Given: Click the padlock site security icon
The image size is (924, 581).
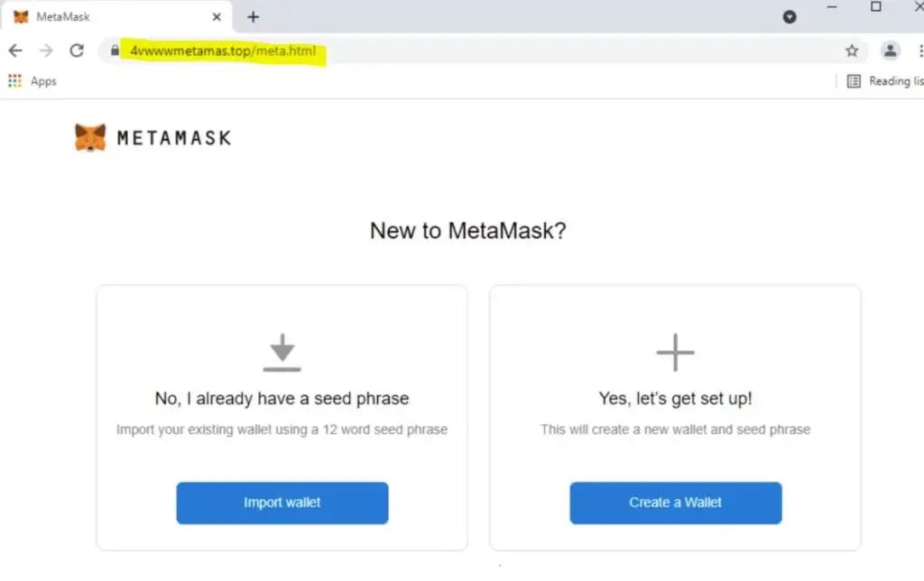Looking at the screenshot, I should click(115, 51).
